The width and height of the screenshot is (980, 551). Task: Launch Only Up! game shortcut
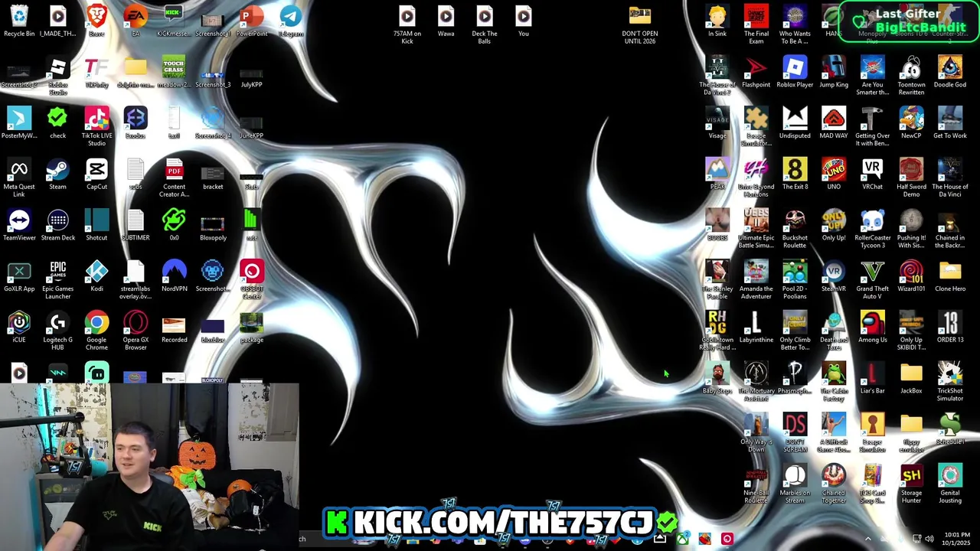(834, 225)
